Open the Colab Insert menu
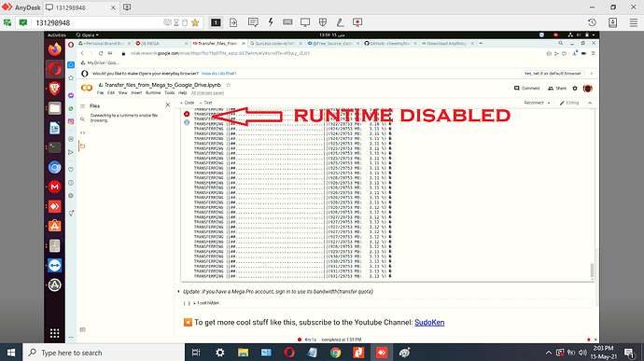Screen dimensions: 644x361 point(136,93)
